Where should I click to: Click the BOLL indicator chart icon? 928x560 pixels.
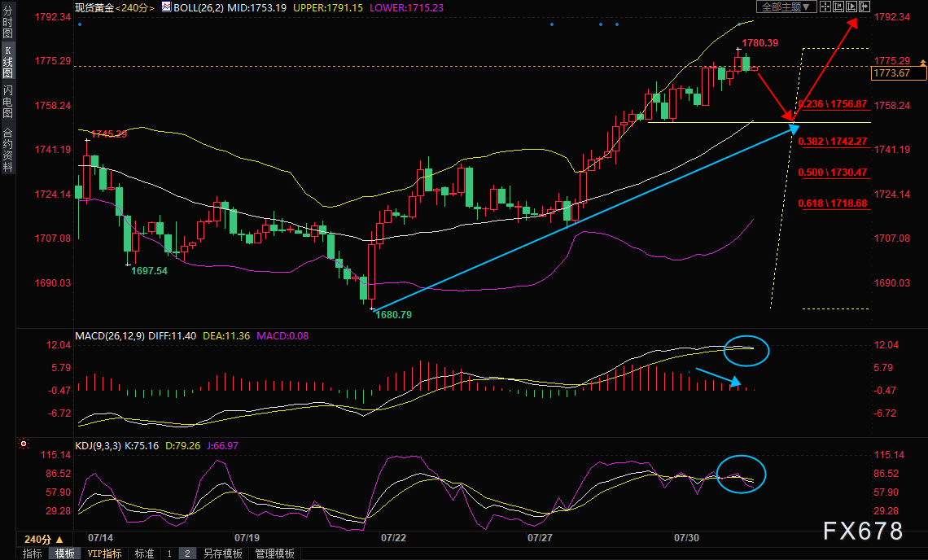click(x=166, y=7)
